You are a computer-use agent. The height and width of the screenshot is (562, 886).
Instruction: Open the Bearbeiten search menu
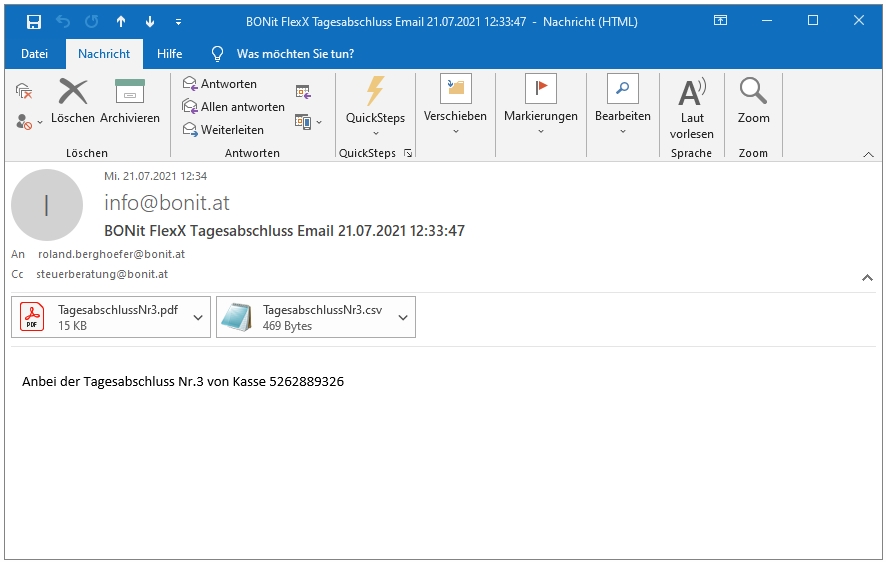[x=623, y=105]
